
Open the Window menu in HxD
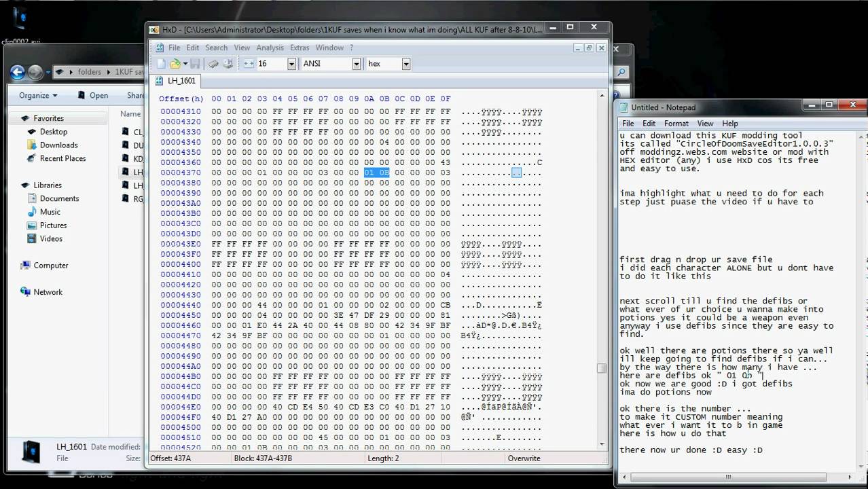[329, 48]
